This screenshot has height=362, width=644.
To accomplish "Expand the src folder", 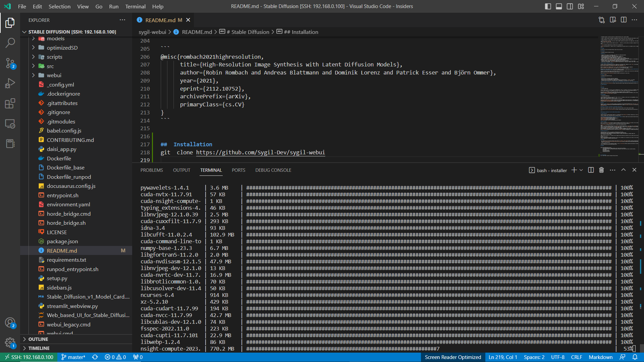I will click(x=76, y=66).
